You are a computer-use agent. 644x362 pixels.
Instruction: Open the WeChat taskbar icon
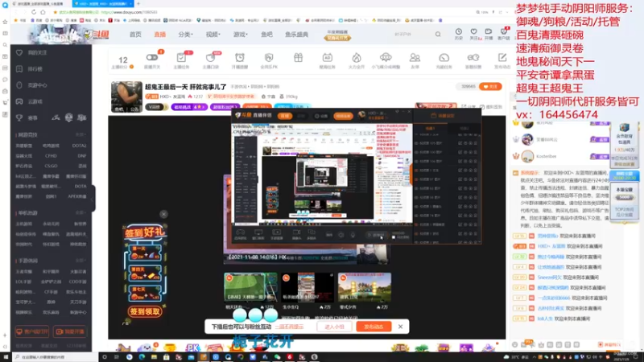[x=277, y=357]
